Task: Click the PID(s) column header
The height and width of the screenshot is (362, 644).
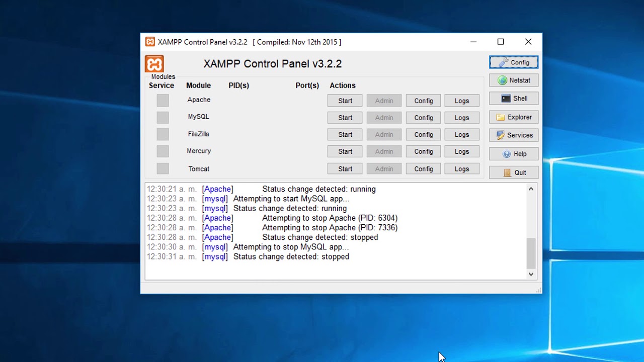Action: tap(239, 85)
